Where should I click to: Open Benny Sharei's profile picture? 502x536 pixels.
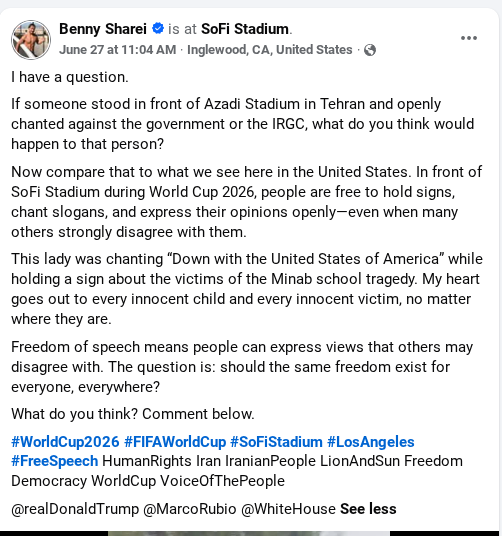(31, 40)
